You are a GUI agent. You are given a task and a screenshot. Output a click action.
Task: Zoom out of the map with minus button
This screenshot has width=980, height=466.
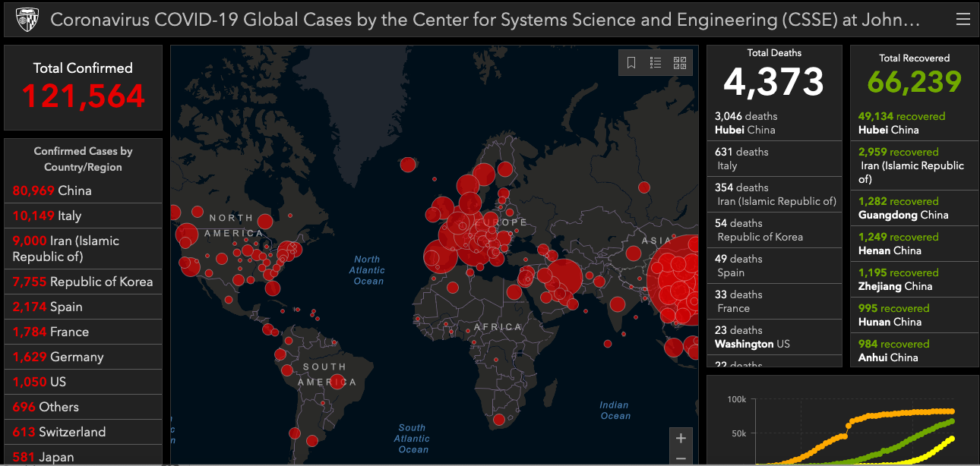[x=681, y=458]
